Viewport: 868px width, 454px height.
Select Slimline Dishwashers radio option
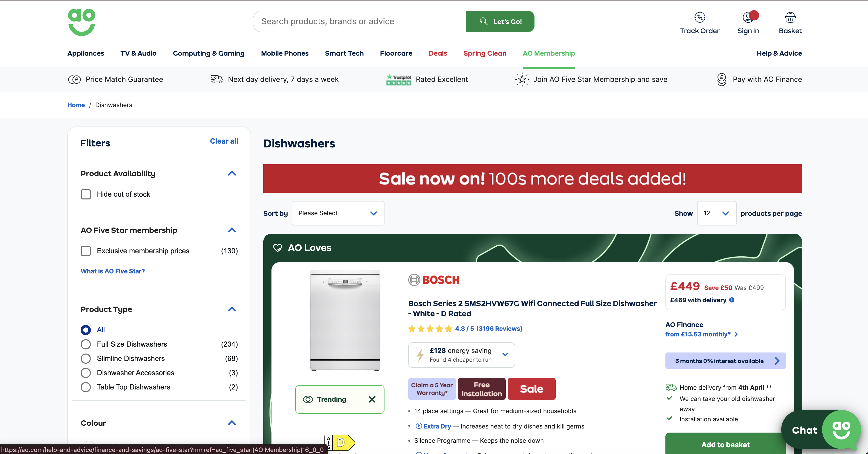(85, 358)
